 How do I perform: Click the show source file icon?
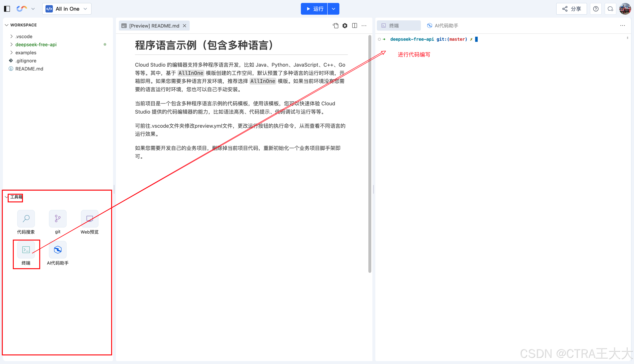[x=336, y=26]
